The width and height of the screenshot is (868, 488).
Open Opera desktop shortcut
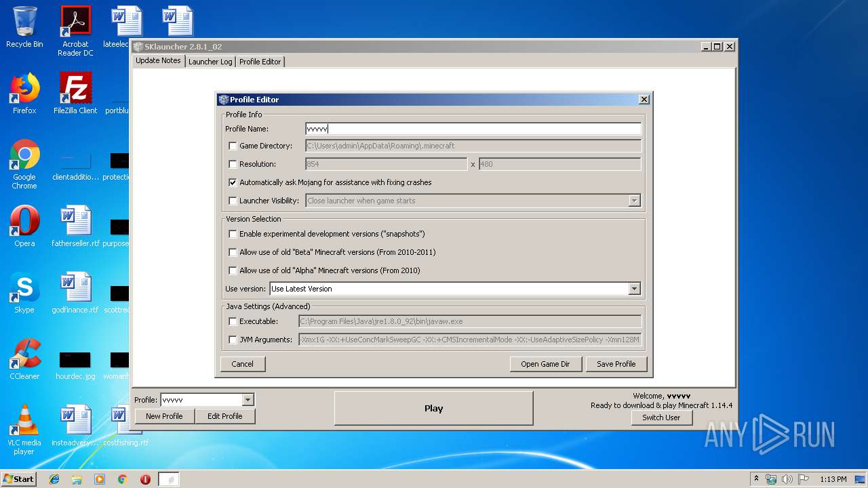(x=24, y=226)
